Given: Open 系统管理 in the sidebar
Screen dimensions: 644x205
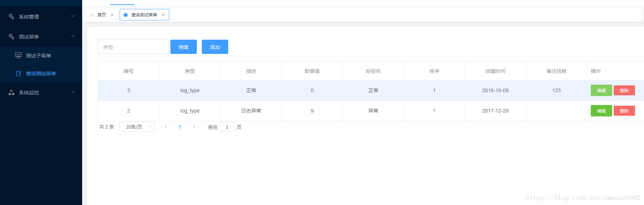Looking at the screenshot, I should (x=41, y=16).
